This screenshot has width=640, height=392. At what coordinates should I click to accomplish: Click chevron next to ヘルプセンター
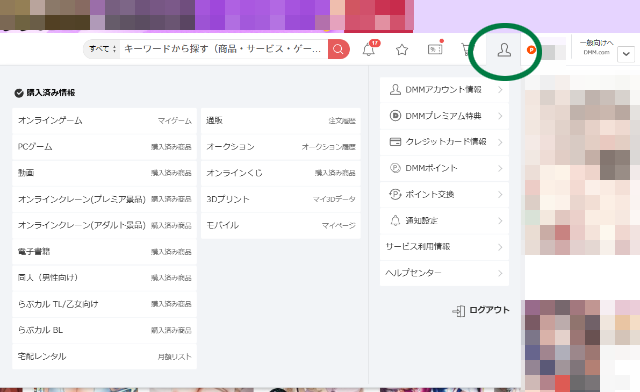coord(500,273)
